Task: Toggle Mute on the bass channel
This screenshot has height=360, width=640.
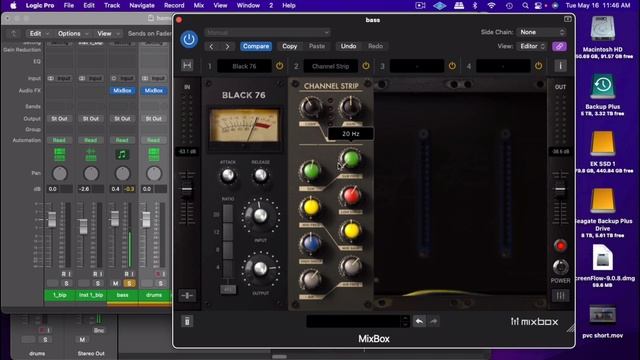Action: [x=116, y=283]
